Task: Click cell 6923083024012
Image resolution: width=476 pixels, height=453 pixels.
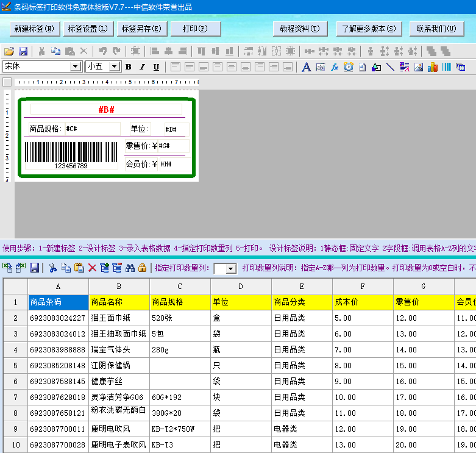Action: pyautogui.click(x=59, y=334)
